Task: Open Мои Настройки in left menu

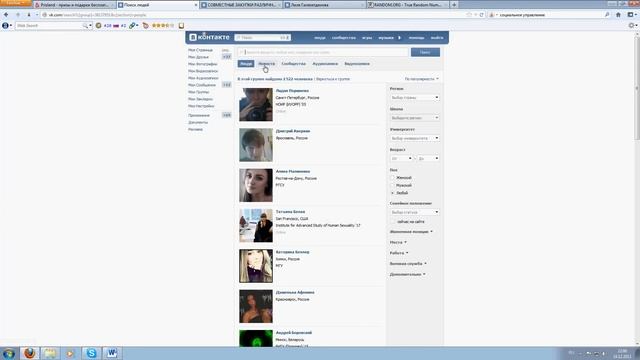Action: point(201,106)
